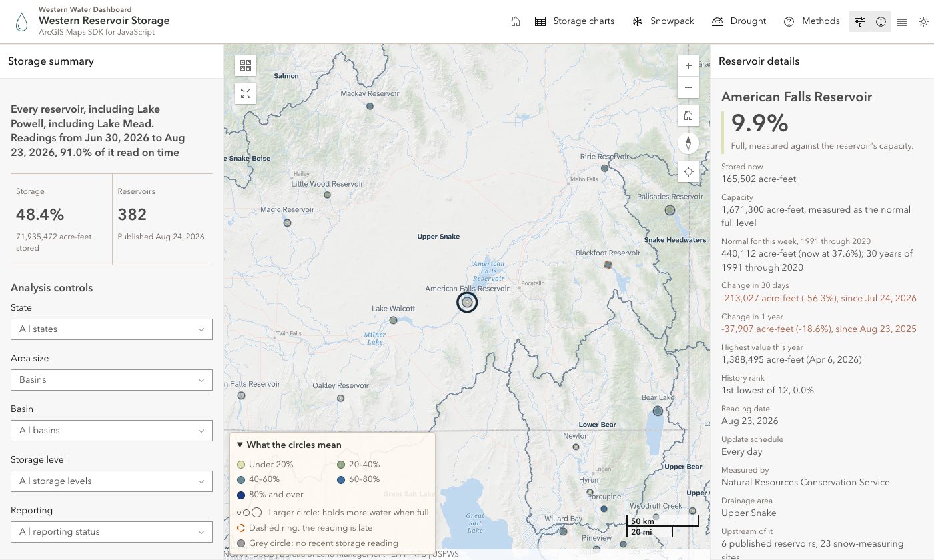Enter fullscreen map view
This screenshot has width=934, height=560.
point(246,93)
